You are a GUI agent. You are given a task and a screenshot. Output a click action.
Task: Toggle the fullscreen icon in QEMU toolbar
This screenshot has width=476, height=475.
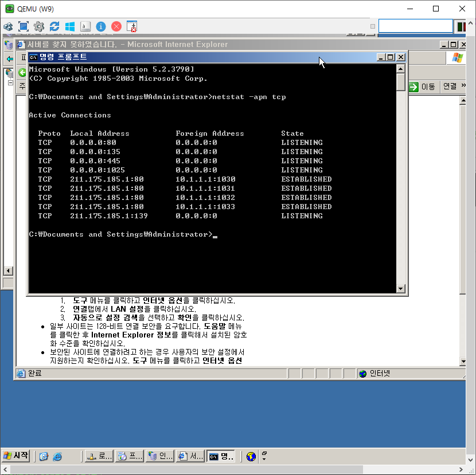coord(24,27)
